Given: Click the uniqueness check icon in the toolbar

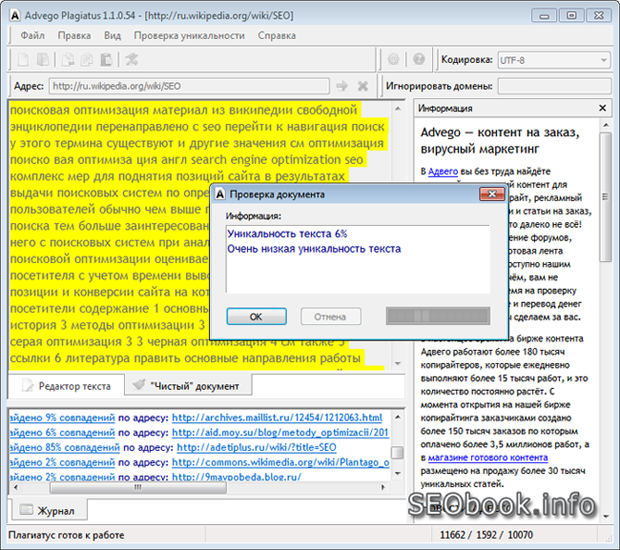Looking at the screenshot, I should coord(132,60).
